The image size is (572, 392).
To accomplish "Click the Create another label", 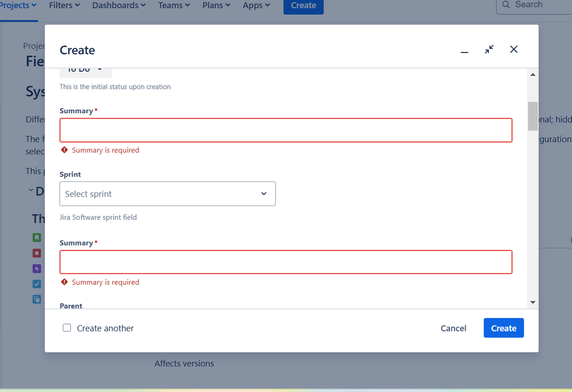I will pos(105,328).
